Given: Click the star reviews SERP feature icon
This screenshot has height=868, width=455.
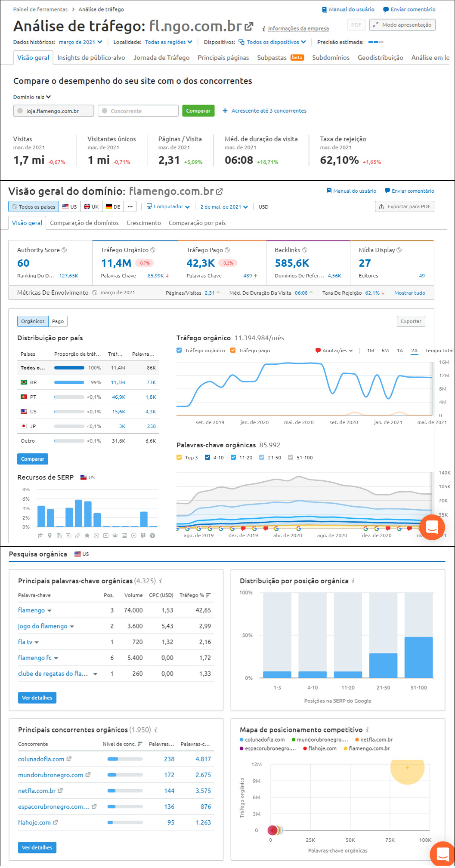Looking at the screenshot, I should point(87,536).
